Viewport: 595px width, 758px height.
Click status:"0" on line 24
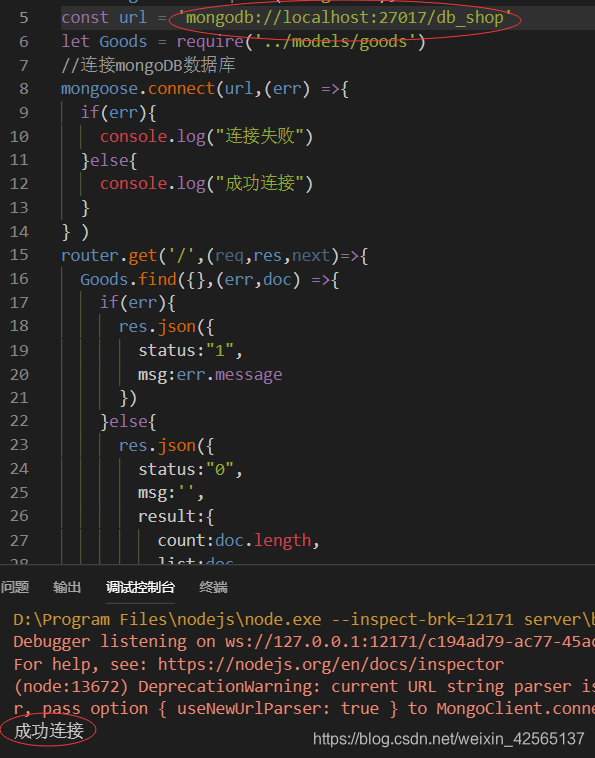click(186, 469)
